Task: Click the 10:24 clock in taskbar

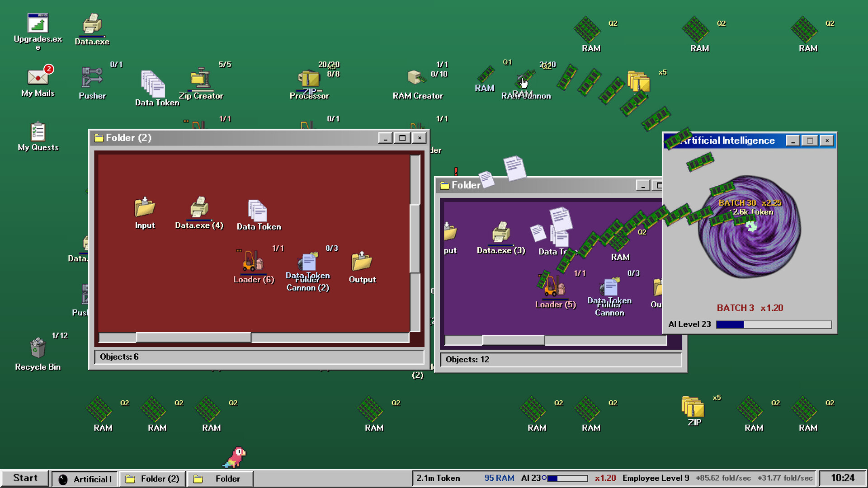Action: pos(843,478)
